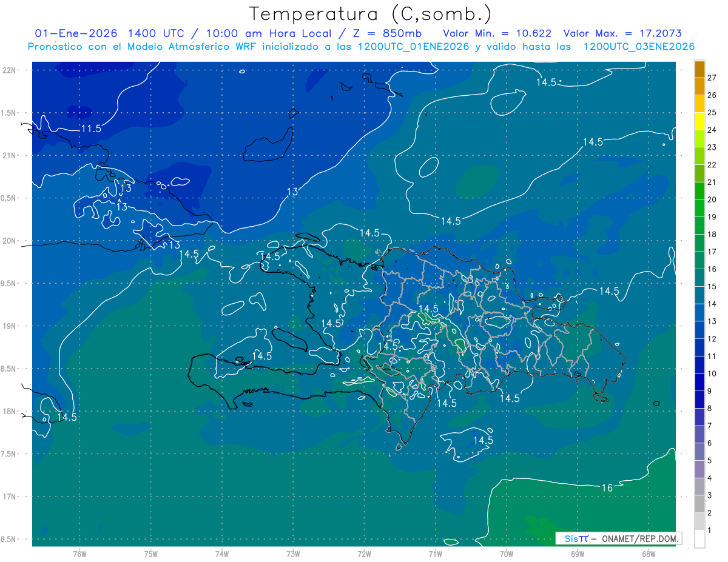This screenshot has width=728, height=562.
Task: Click the yellow swatch between 24 and 25
Action: point(699,121)
